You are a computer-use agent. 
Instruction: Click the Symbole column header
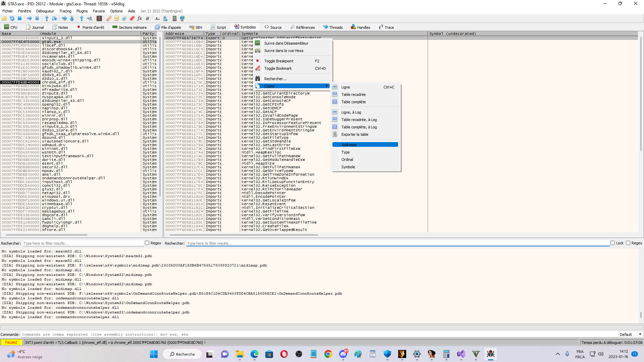click(334, 34)
